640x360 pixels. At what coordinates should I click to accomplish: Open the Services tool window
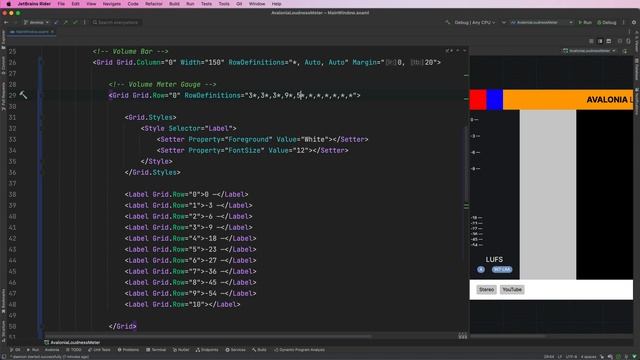236,350
